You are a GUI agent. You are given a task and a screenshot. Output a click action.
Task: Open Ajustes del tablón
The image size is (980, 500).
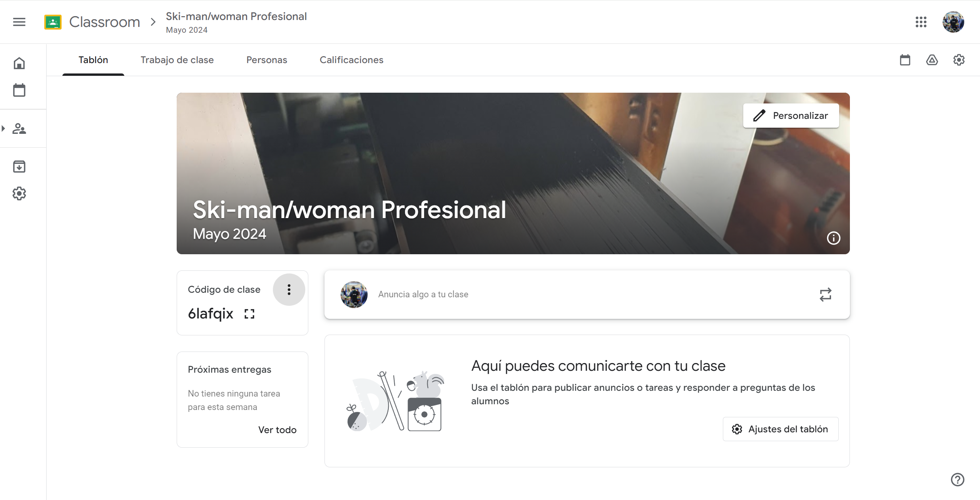tap(780, 429)
